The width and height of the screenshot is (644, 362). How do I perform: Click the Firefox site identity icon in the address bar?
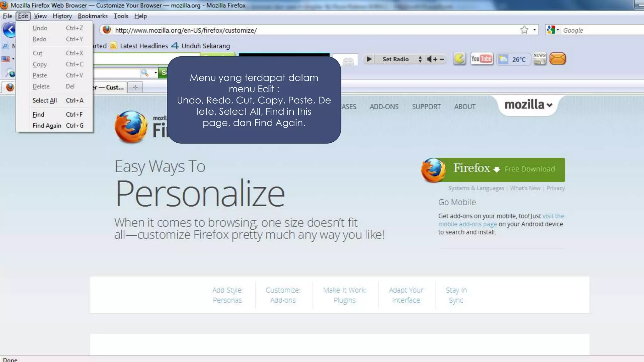tap(107, 30)
